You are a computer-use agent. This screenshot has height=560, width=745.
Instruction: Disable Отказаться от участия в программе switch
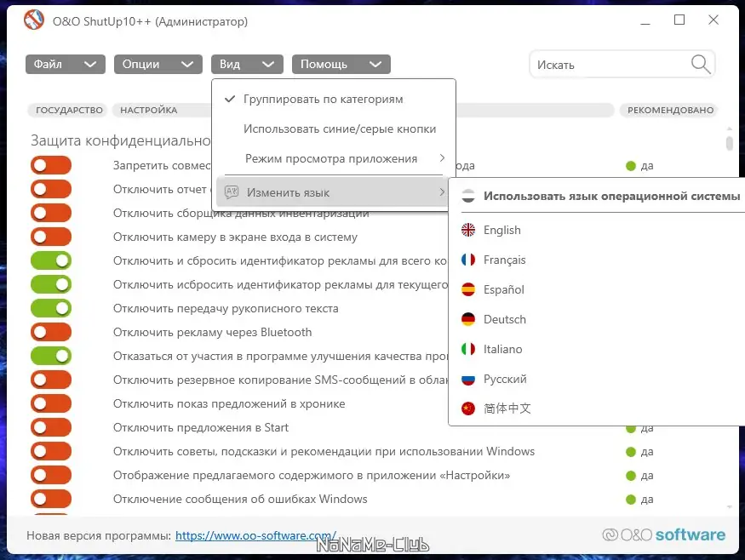pos(51,356)
